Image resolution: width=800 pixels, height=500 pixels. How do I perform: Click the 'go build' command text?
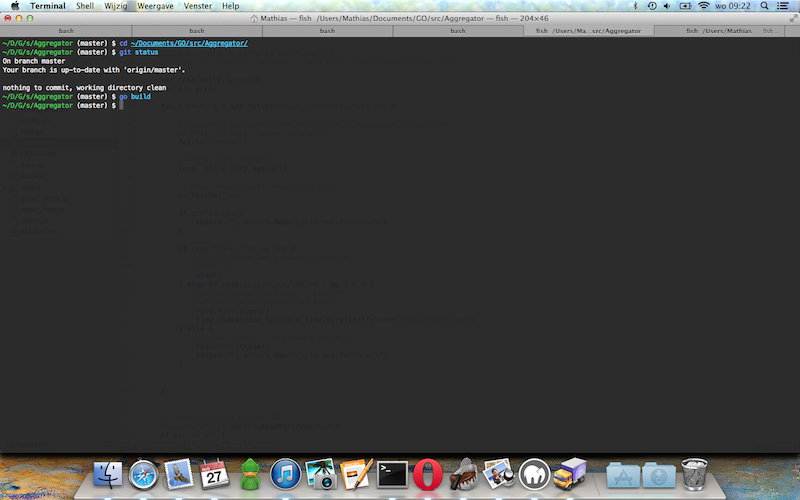(x=135, y=96)
